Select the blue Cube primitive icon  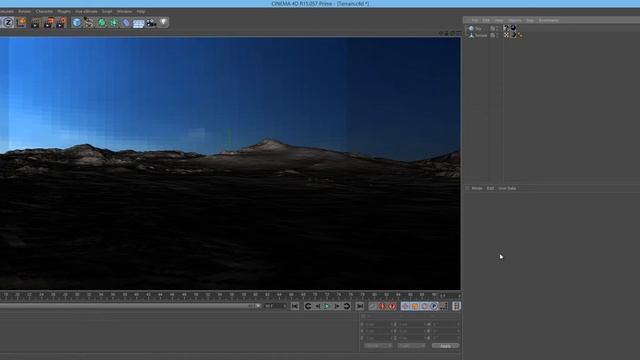77,22
